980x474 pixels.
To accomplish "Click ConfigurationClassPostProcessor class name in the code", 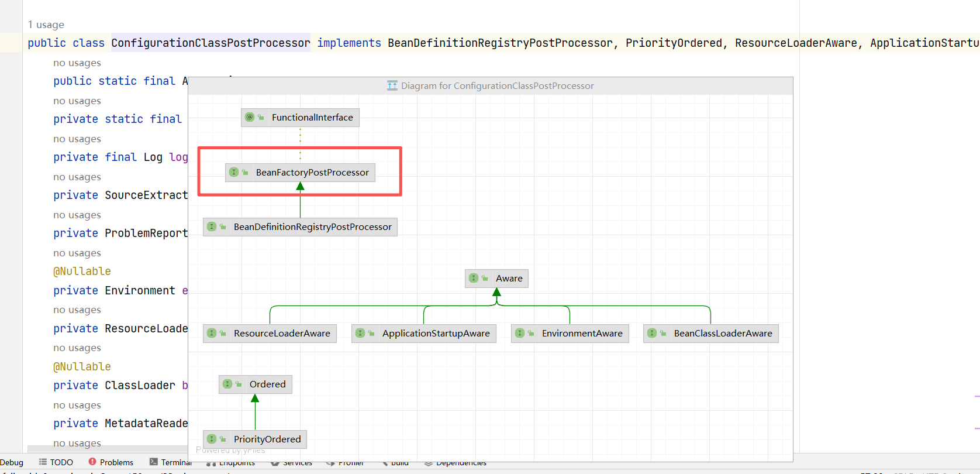I will click(211, 43).
